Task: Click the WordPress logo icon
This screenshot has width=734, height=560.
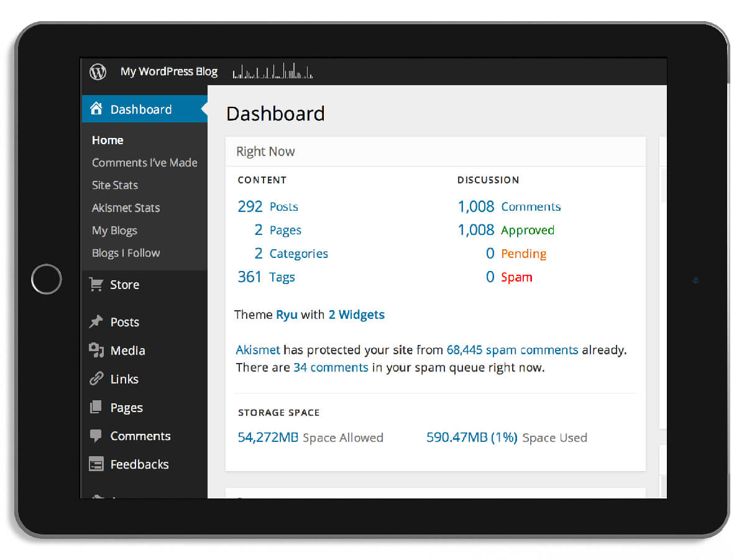Action: 98,71
